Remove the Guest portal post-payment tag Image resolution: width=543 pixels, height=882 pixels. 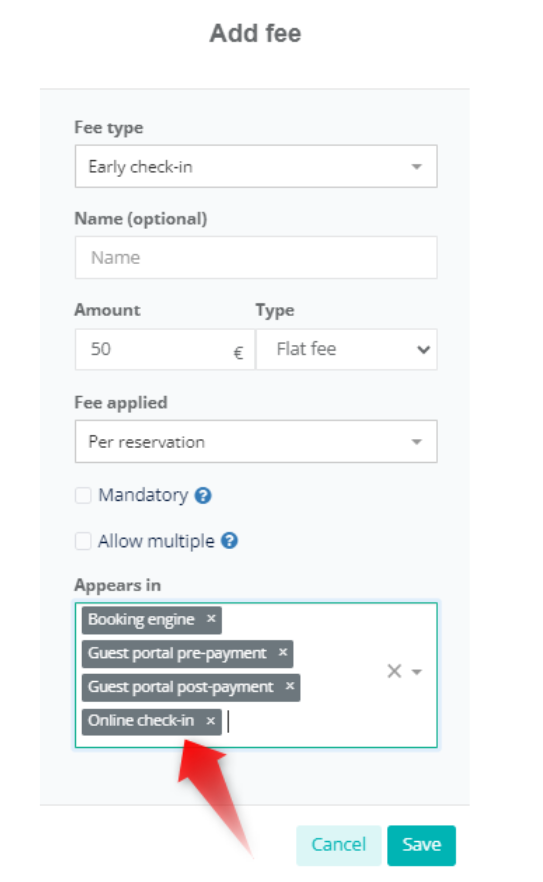[x=289, y=686]
